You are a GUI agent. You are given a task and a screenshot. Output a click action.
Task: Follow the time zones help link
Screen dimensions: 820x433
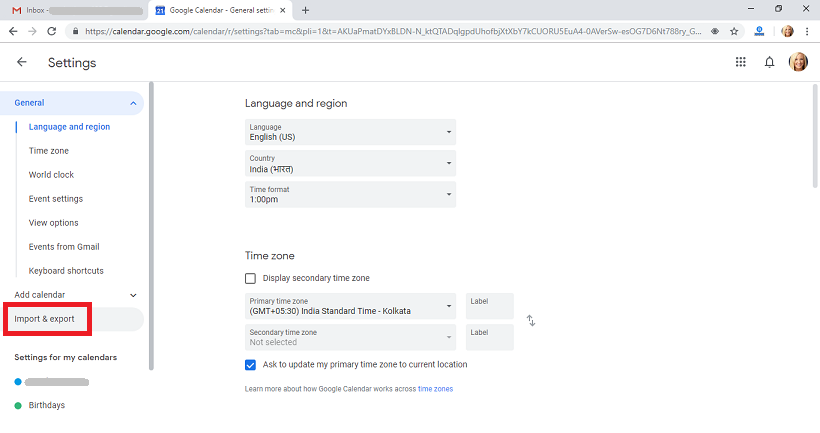pos(435,389)
